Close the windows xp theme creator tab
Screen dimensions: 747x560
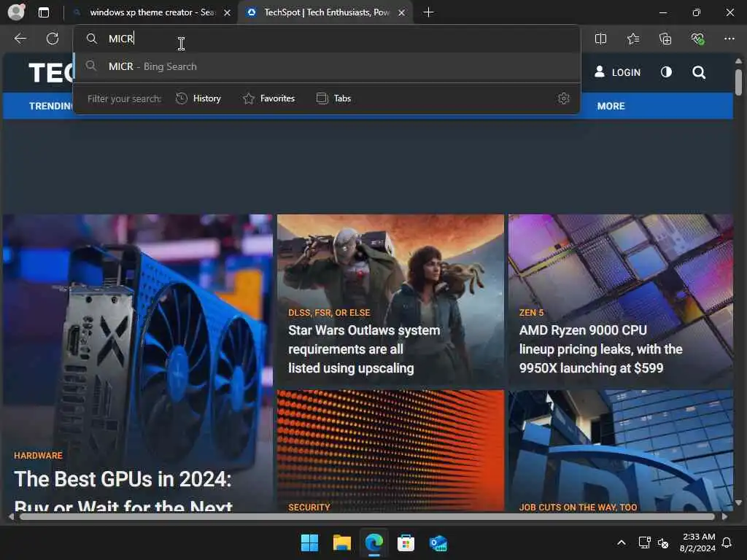pos(228,13)
